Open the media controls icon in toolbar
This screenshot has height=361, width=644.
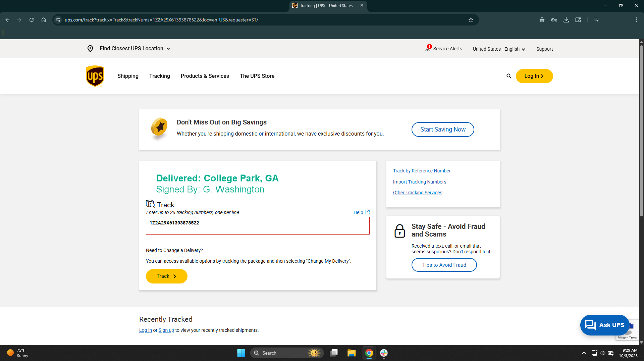(596, 20)
